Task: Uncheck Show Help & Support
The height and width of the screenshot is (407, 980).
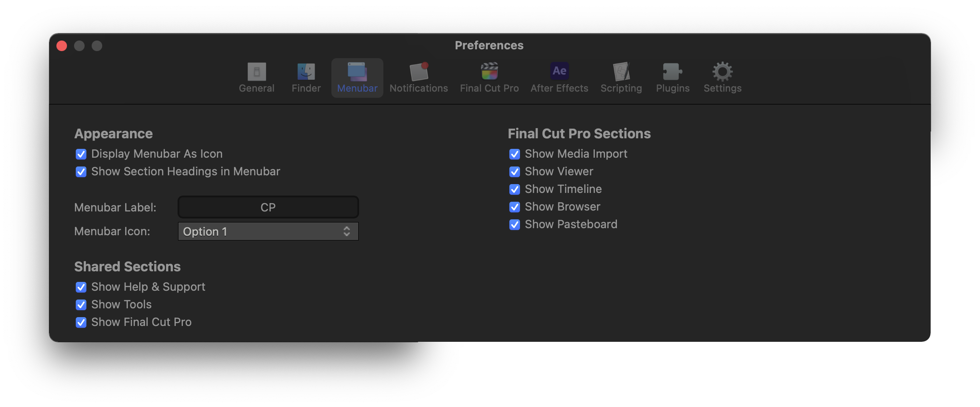Action: [81, 287]
